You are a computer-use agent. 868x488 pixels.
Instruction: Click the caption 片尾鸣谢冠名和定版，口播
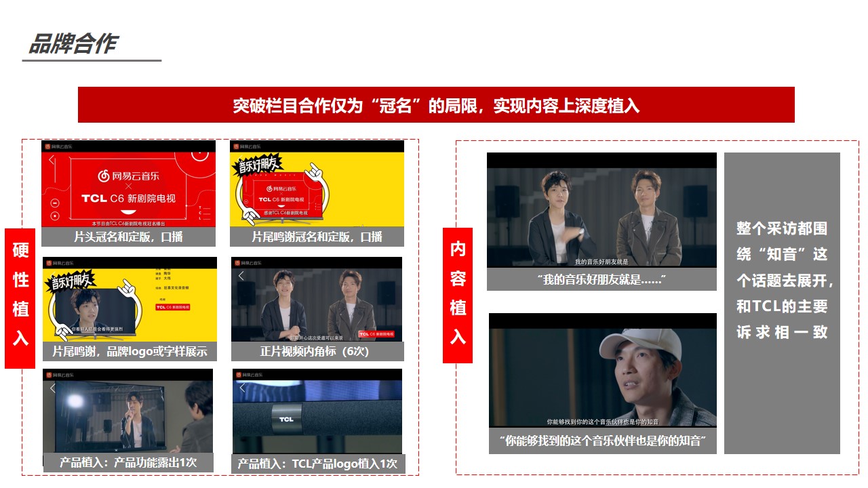pyautogui.click(x=317, y=237)
